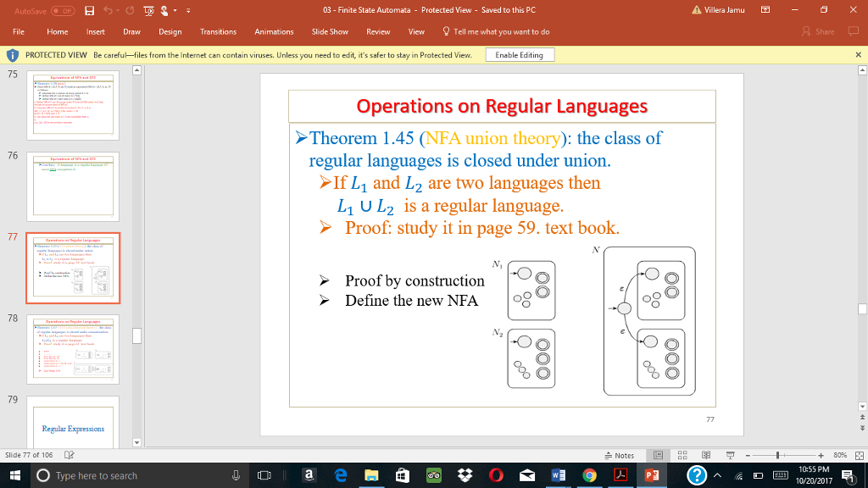Click main slide area scroll up arrow
This screenshot has width=868, height=488.
[x=862, y=70]
